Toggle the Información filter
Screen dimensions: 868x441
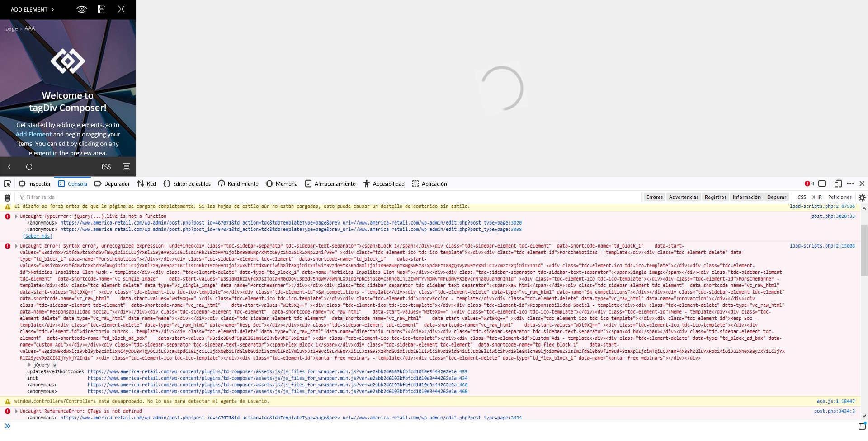[746, 197]
